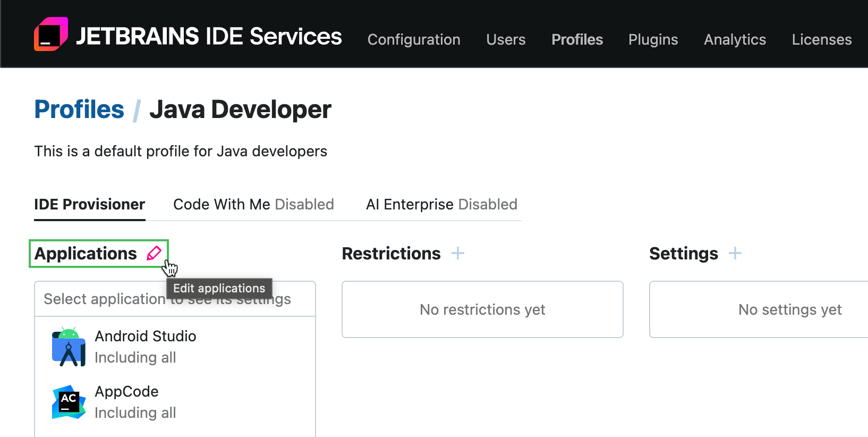The width and height of the screenshot is (868, 437).
Task: Open the Configuration menu item
Action: click(413, 40)
